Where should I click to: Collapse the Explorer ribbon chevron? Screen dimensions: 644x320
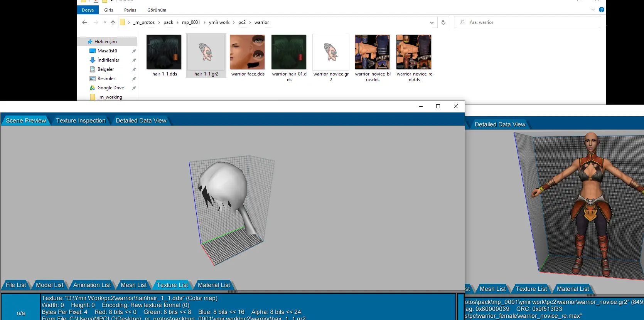coord(593,10)
